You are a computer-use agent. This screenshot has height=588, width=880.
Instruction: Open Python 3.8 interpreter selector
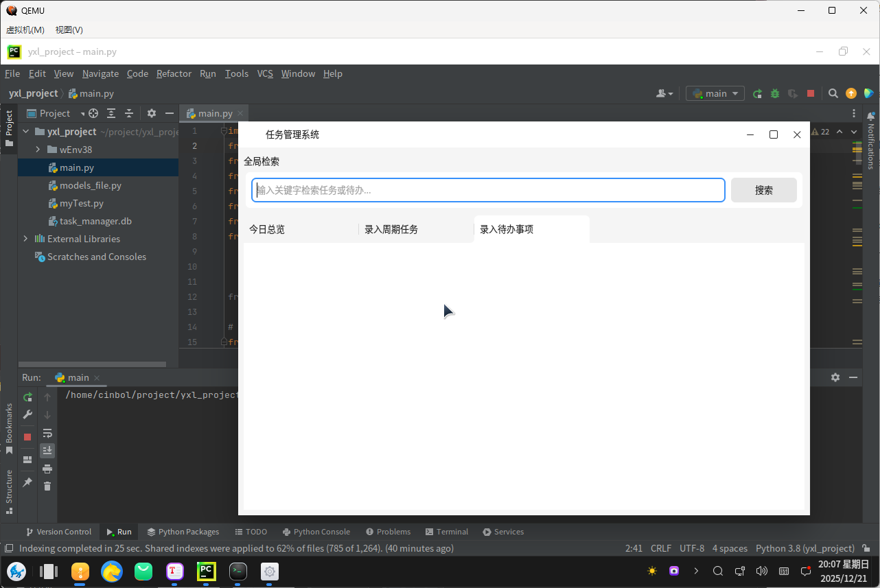click(x=805, y=548)
